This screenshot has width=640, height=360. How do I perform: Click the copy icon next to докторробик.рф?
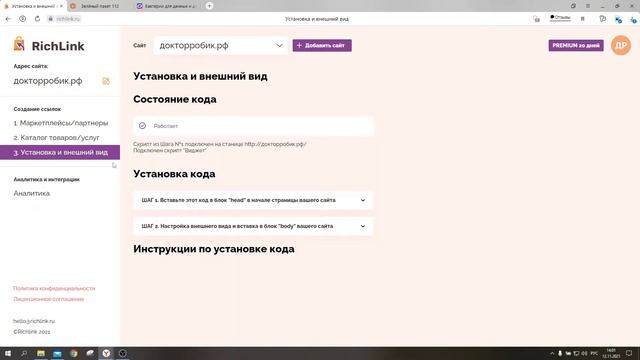coord(106,81)
